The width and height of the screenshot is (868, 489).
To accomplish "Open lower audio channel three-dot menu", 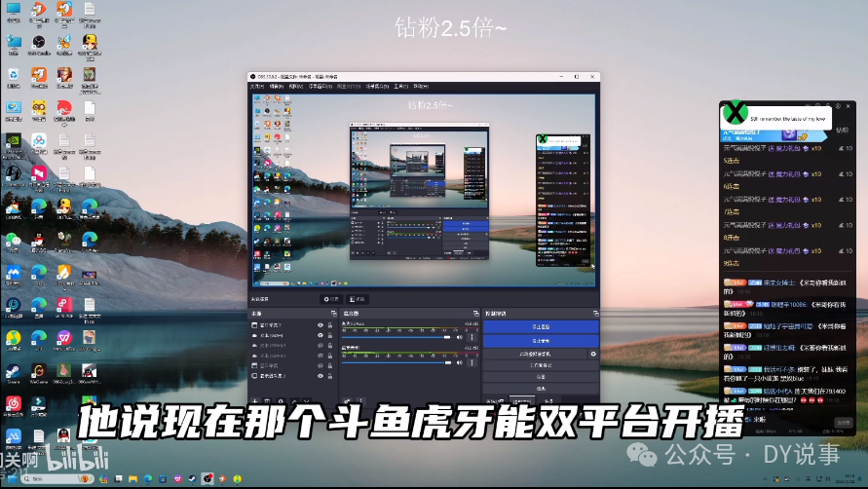I will [x=472, y=362].
